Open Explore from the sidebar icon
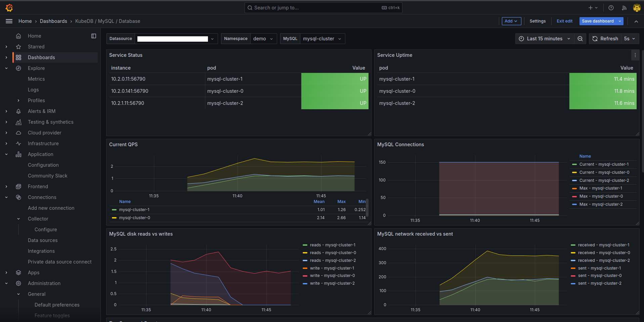 tap(19, 68)
